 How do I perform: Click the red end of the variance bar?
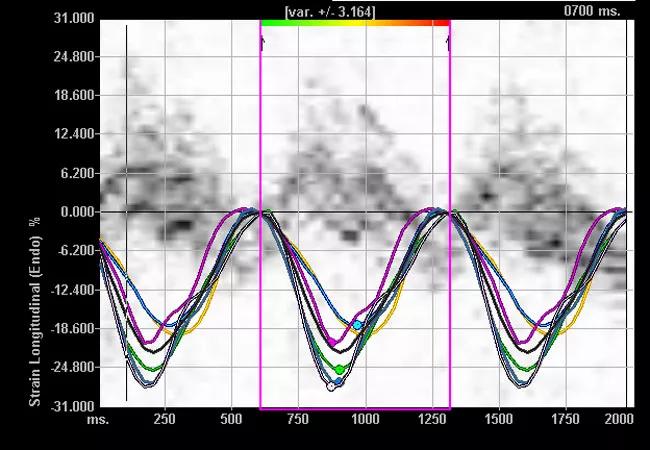[440, 22]
